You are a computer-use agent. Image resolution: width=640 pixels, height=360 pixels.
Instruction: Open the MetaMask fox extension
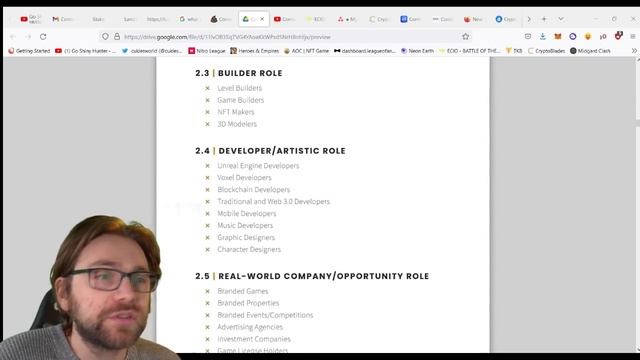[558, 36]
